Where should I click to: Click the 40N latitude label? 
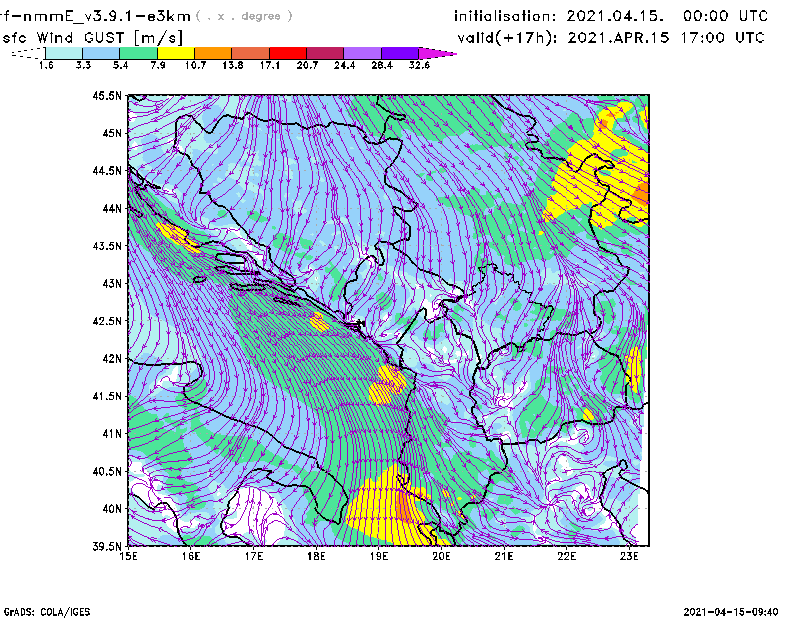pyautogui.click(x=112, y=509)
